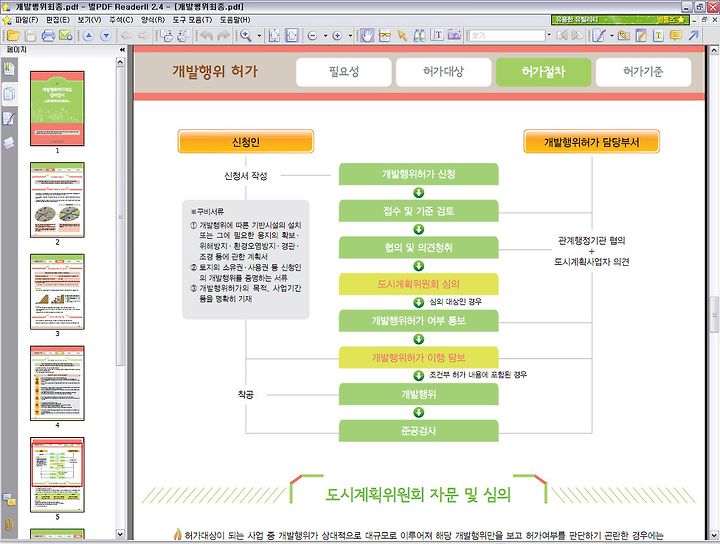Click the binoculars search icon
This screenshot has width=720, height=544.
click(x=419, y=35)
